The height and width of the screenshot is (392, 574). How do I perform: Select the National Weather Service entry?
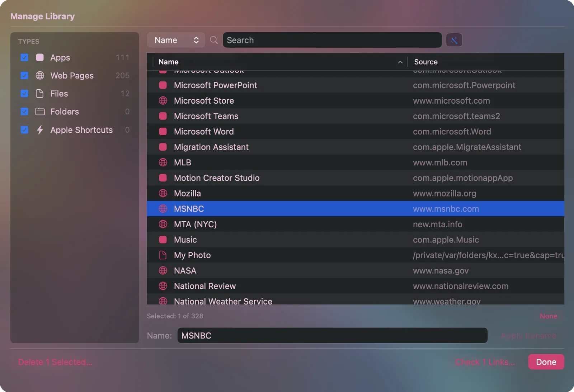[355, 299]
